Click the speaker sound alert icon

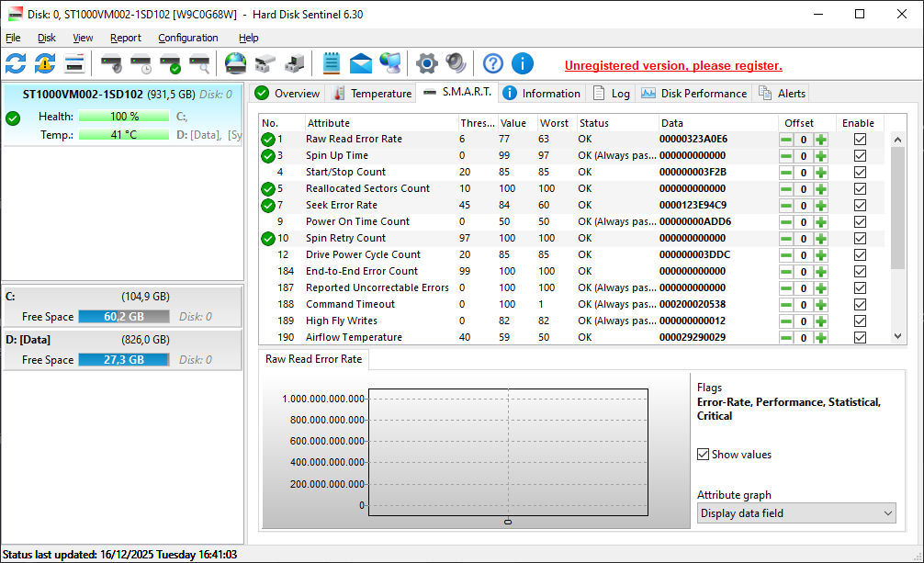pos(456,63)
